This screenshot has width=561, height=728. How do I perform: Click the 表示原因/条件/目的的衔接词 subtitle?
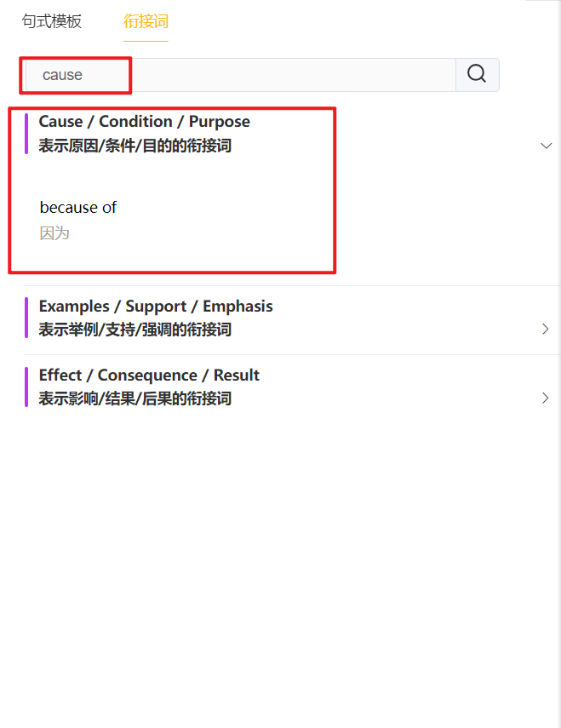[135, 146]
